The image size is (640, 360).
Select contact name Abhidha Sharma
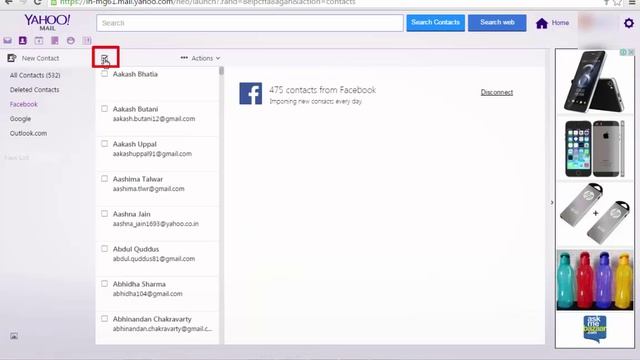[139, 284]
